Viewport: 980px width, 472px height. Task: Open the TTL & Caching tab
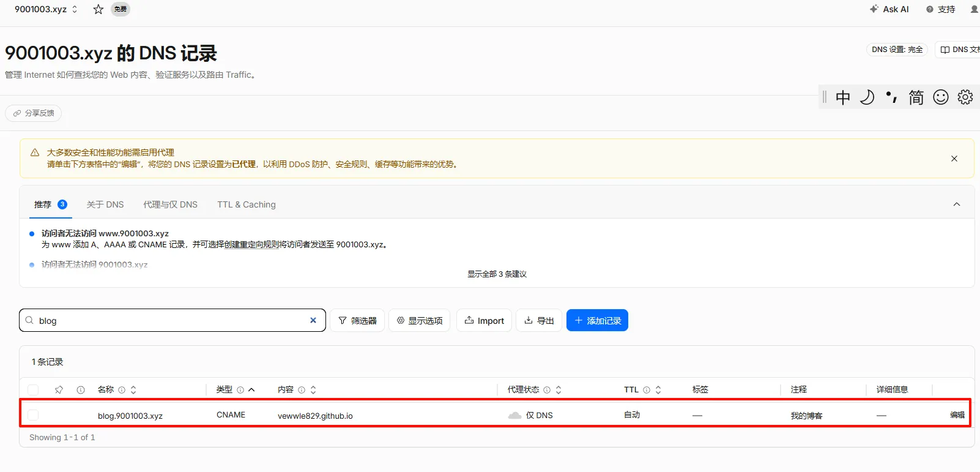(x=247, y=204)
